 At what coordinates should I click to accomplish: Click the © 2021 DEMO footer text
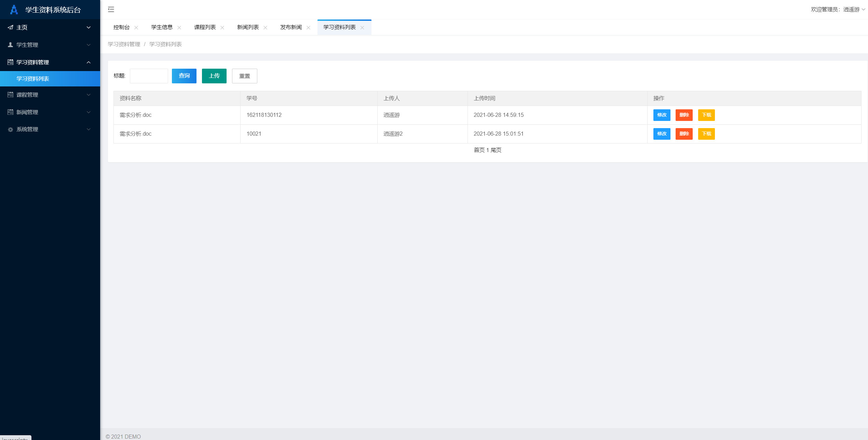tap(123, 437)
